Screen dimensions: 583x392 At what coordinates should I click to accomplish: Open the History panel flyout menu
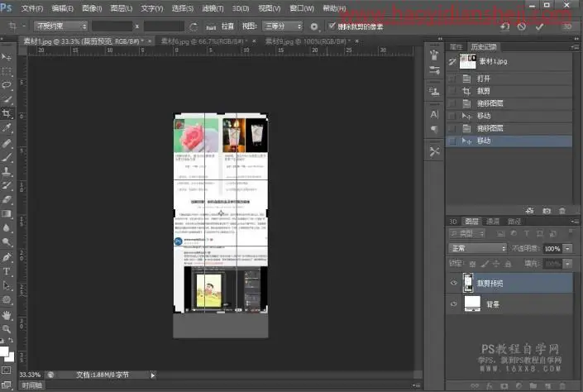[575, 47]
